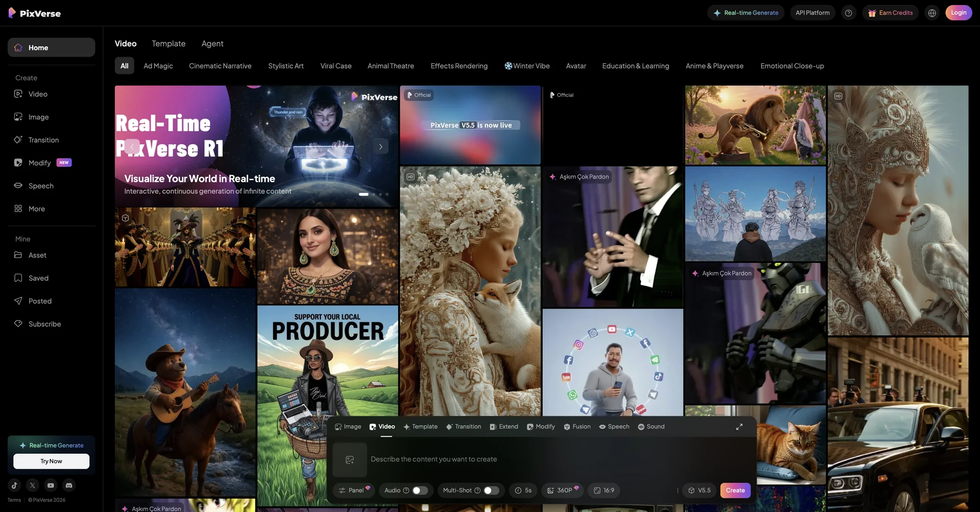Viewport: 980px width, 512px height.
Task: Open the TikTok social icon
Action: coord(14,485)
